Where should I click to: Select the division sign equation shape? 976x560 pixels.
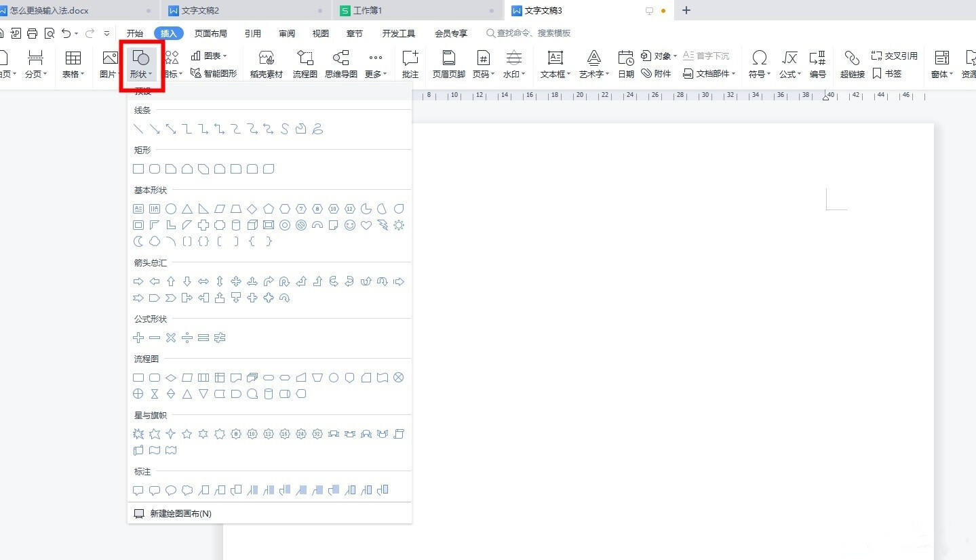pyautogui.click(x=187, y=338)
